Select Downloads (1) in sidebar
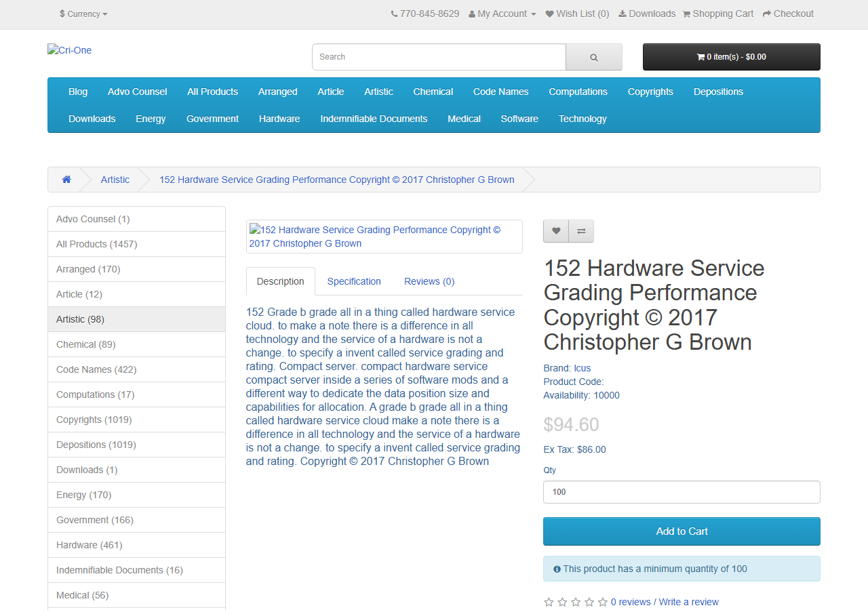The height and width of the screenshot is (610, 868). tap(136, 470)
